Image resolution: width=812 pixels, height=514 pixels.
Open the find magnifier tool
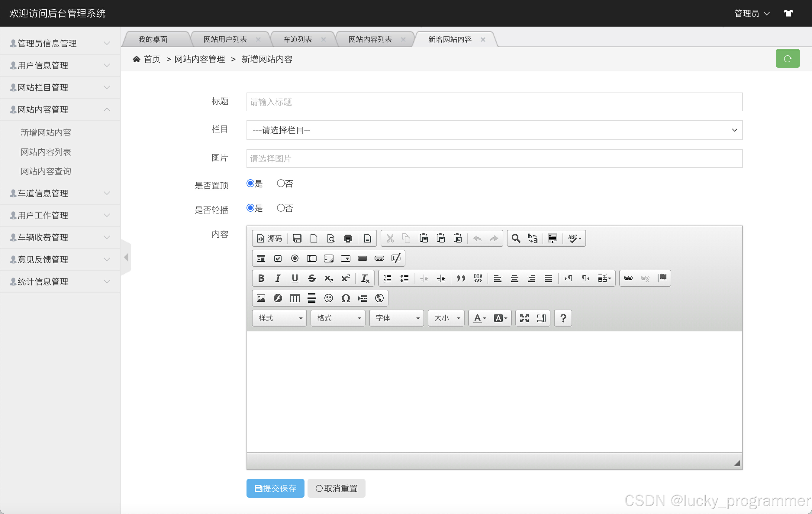(x=516, y=238)
